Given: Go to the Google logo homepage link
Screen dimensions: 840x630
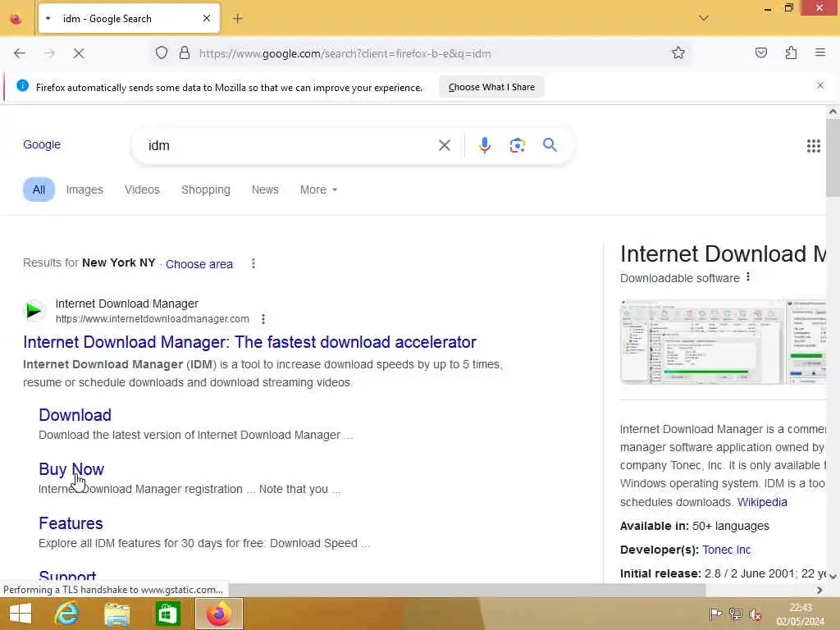Looking at the screenshot, I should pyautogui.click(x=42, y=144).
